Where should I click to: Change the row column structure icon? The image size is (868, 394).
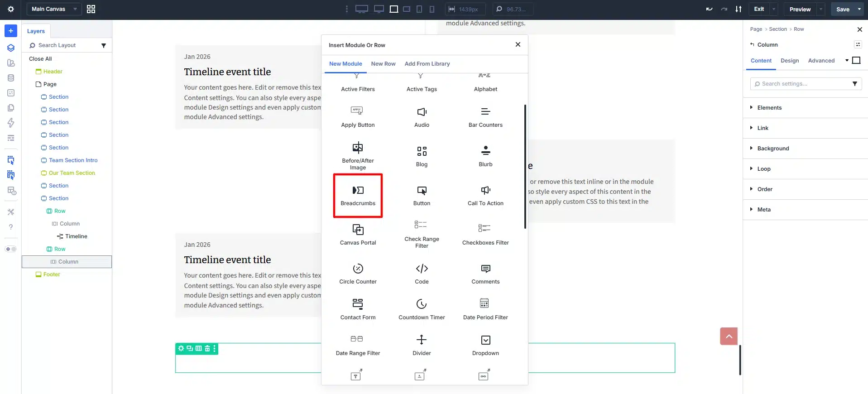coord(198,348)
